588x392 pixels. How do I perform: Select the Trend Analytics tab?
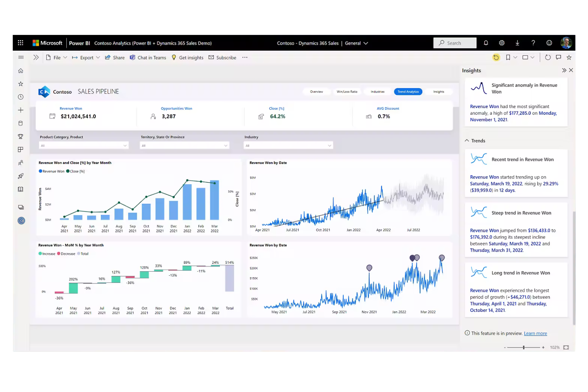[408, 91]
